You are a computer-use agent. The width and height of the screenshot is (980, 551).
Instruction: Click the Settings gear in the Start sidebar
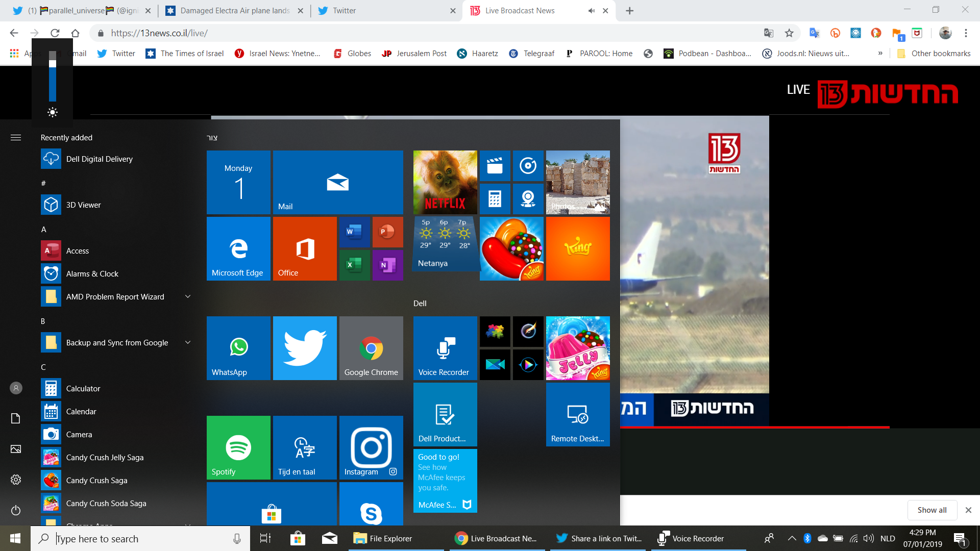(16, 480)
